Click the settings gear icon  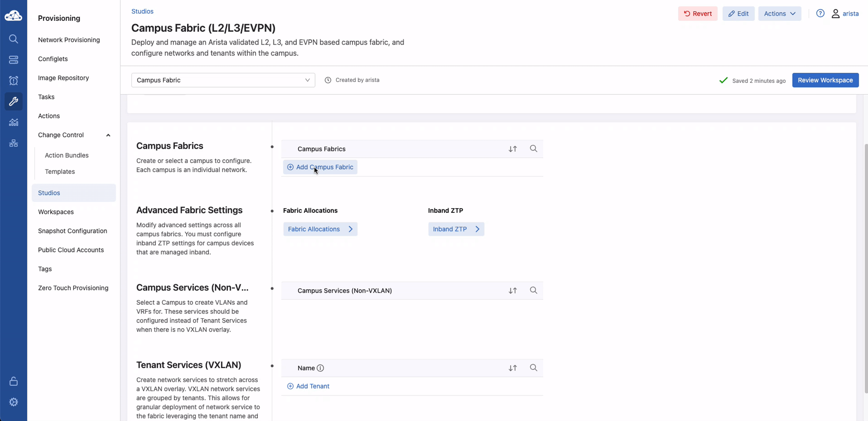(13, 402)
